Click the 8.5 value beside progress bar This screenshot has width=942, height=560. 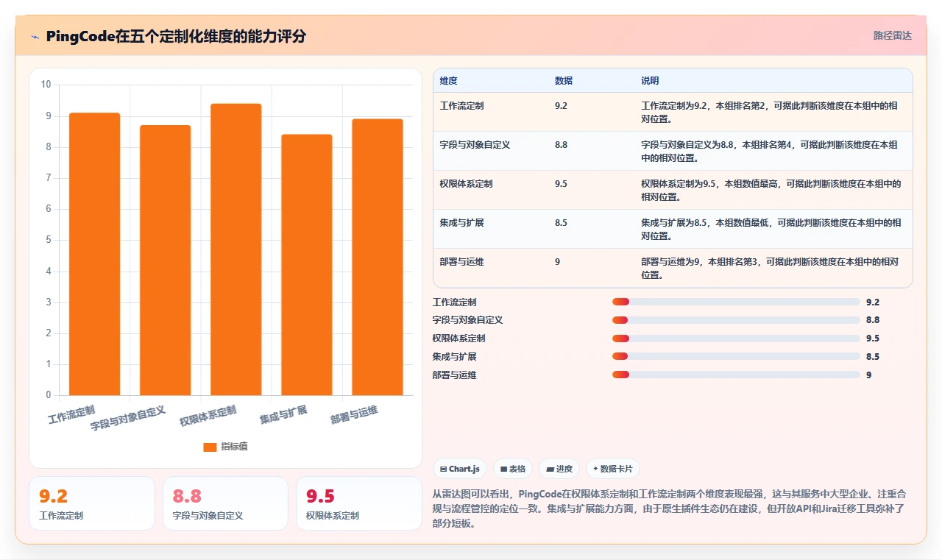click(x=873, y=356)
